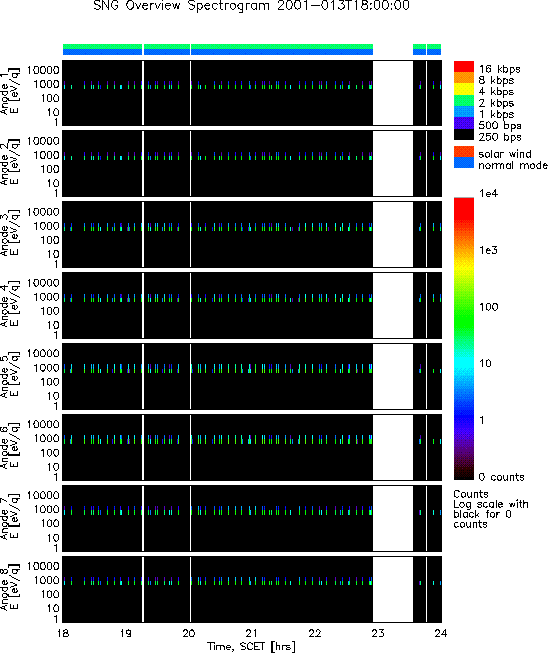Click the 8 kbps orange legend swatch
The height and width of the screenshot is (653, 548).
[x=464, y=78]
